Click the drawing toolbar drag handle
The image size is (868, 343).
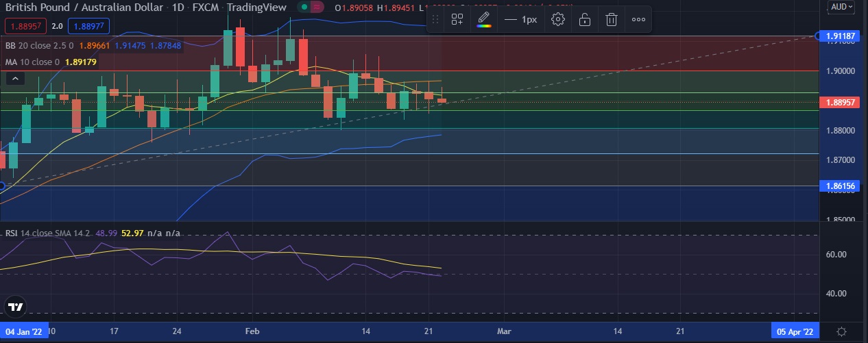point(435,19)
